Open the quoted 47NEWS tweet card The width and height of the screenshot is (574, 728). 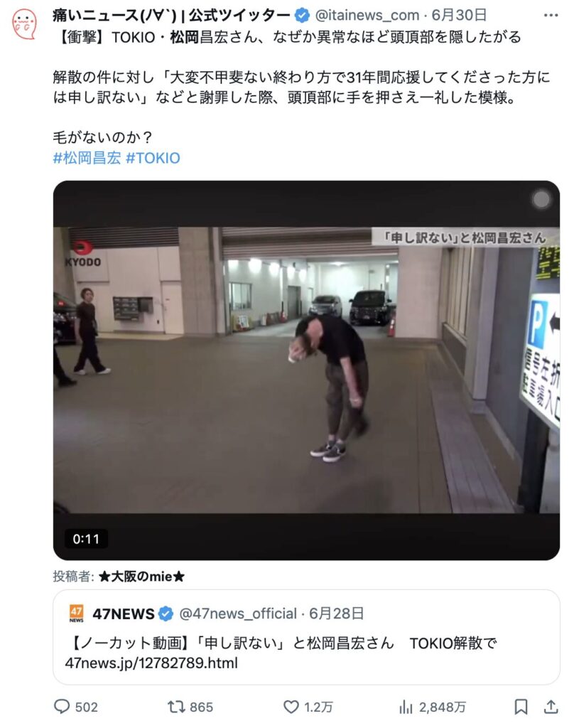pos(306,637)
